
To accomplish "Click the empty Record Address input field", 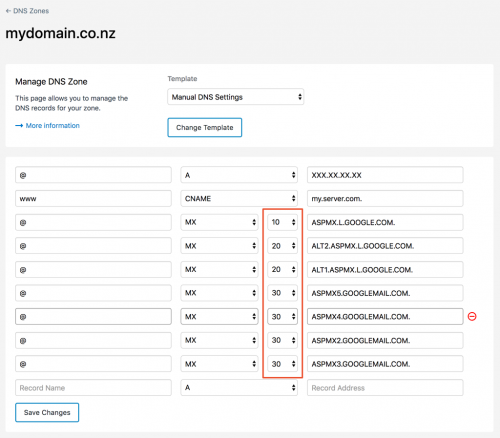I will click(385, 388).
